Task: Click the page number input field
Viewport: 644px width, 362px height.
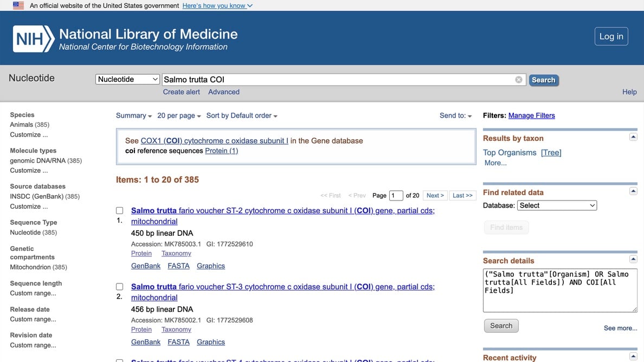Action: point(396,196)
